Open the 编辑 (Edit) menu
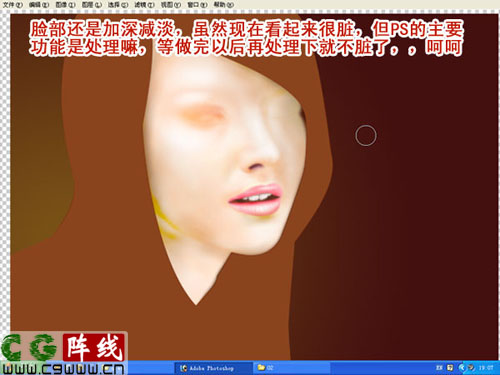Image resolution: width=500 pixels, height=375 pixels. click(x=39, y=5)
